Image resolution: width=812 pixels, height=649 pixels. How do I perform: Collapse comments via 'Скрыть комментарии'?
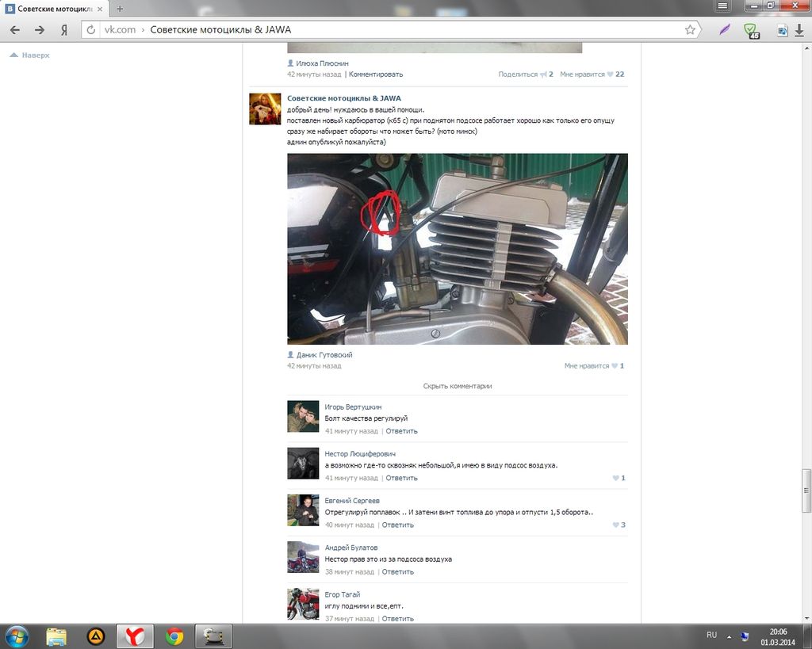tap(458, 386)
